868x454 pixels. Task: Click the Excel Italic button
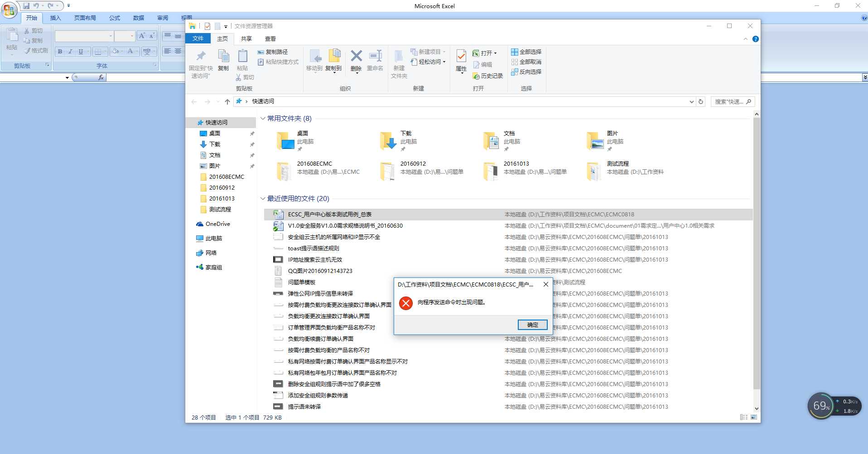coord(70,52)
